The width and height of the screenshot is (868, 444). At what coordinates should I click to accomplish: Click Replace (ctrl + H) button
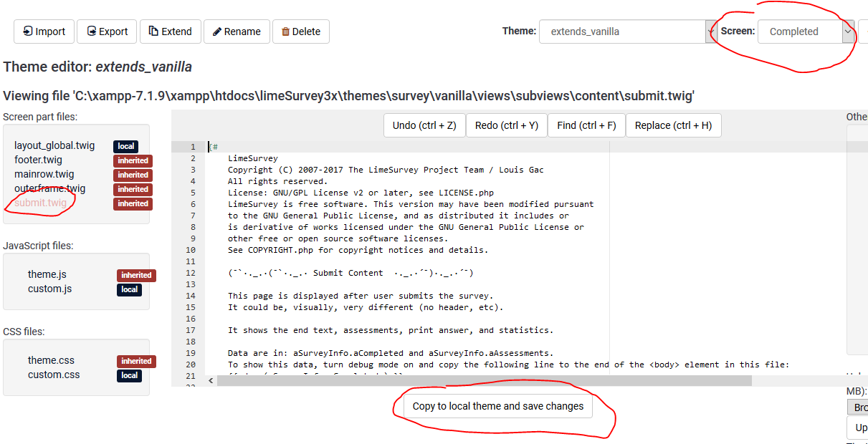673,125
